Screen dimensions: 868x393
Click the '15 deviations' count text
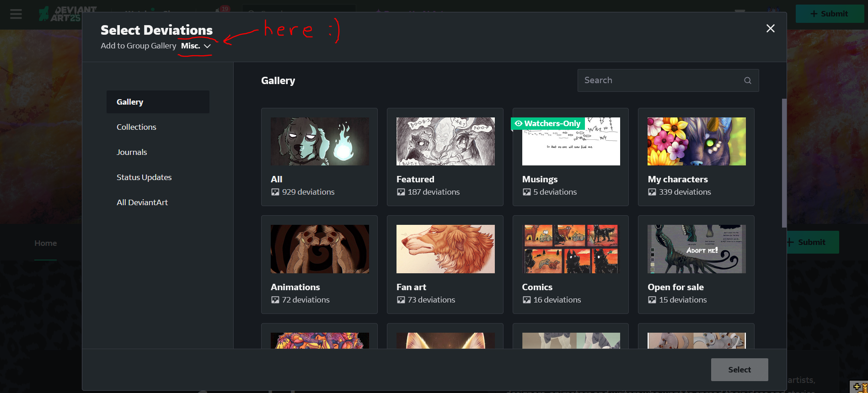[x=683, y=300]
